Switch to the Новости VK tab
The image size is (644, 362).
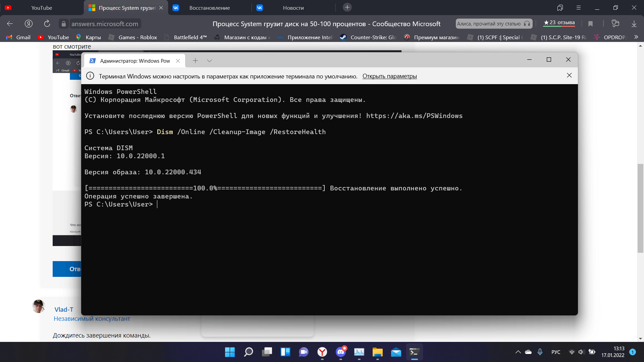tap(293, 8)
